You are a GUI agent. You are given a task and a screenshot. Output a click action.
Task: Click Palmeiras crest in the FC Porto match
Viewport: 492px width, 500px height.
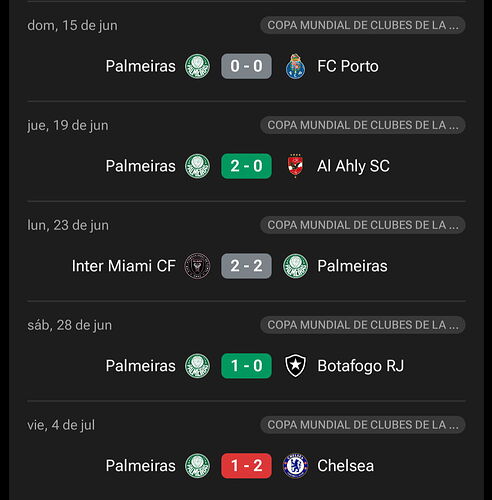coord(197,66)
